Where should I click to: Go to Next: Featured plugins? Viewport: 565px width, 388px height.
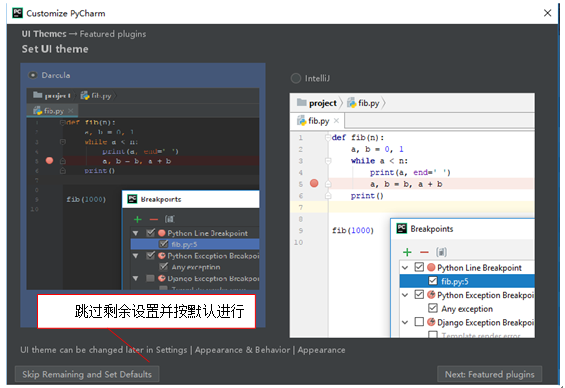[x=489, y=374]
